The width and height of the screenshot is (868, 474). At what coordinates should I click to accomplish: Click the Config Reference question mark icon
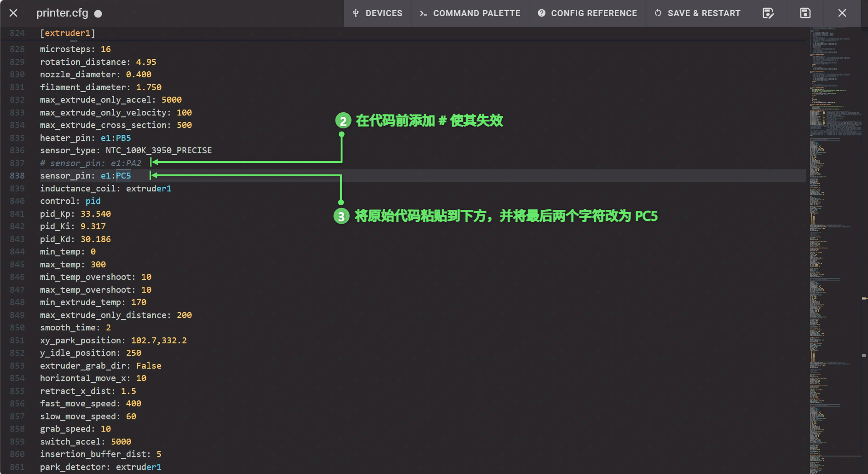[x=542, y=13]
